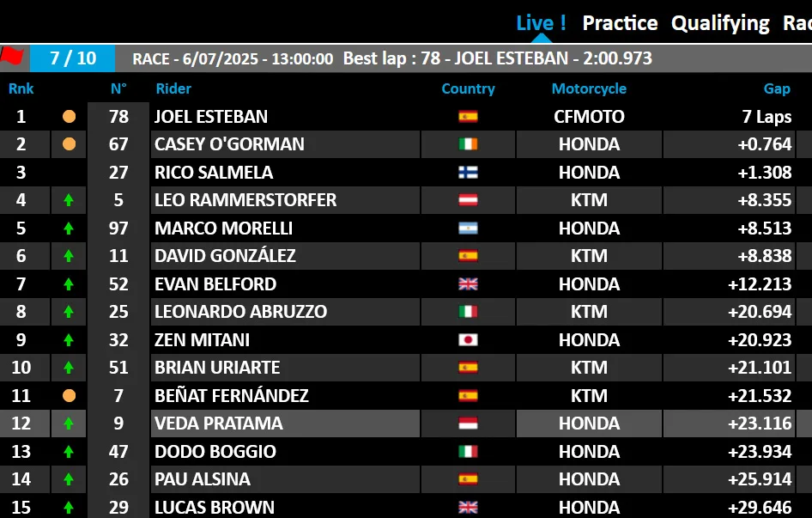The height and width of the screenshot is (518, 812).
Task: Click Joel Esteban's orange status dot
Action: tap(69, 117)
